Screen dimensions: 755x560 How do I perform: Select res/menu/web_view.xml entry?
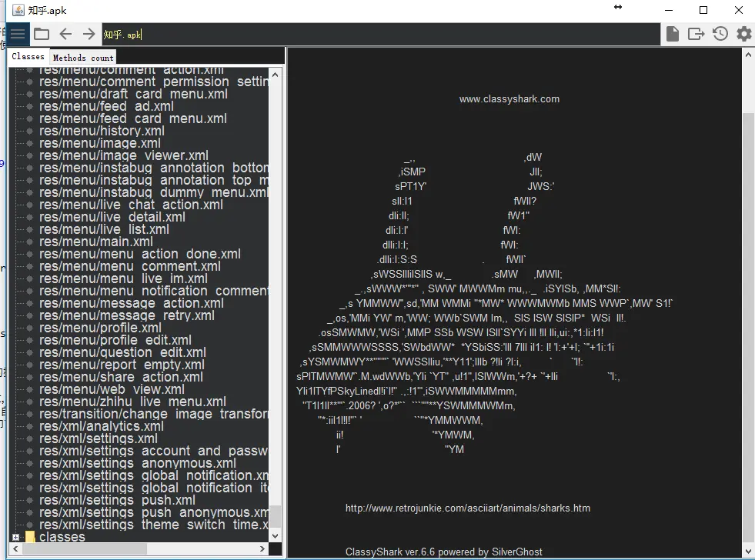click(112, 390)
